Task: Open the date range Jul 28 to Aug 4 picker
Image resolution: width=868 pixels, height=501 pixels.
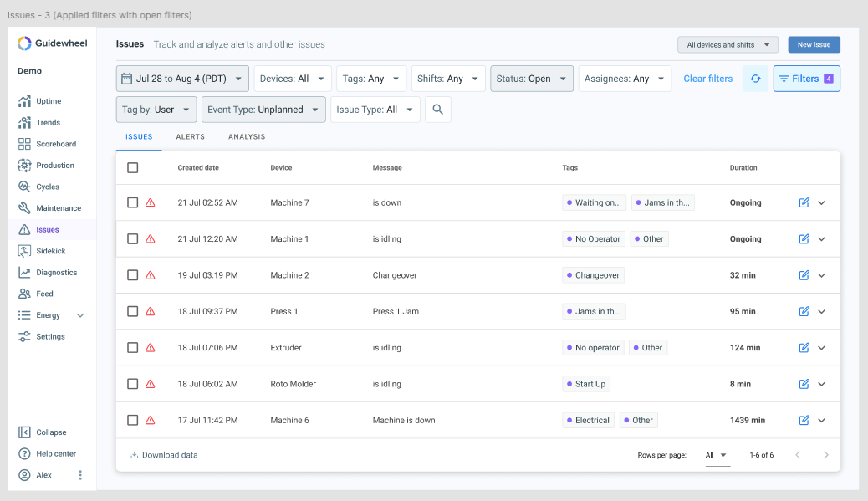Action: pyautogui.click(x=182, y=79)
